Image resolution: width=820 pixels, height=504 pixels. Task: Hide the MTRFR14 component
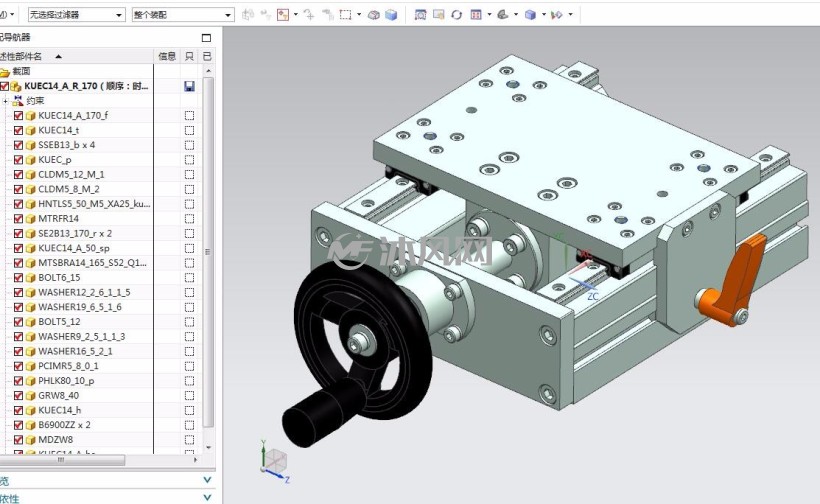[x=18, y=219]
